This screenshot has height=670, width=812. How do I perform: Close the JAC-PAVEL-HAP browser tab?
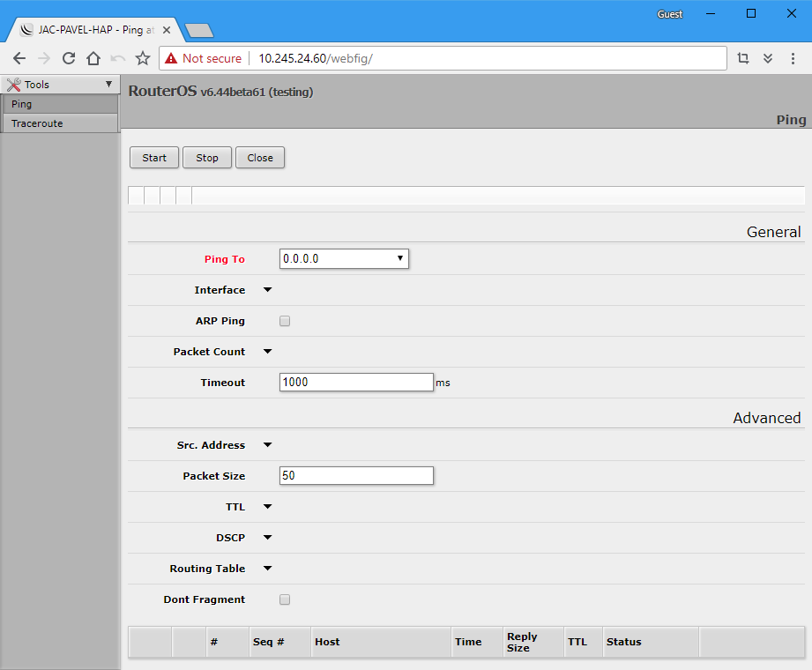167,30
